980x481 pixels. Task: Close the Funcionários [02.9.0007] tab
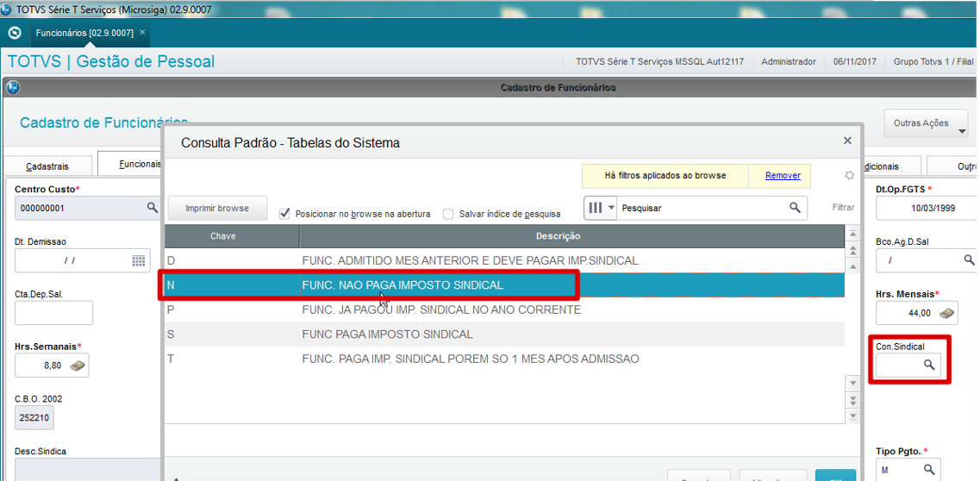(142, 33)
